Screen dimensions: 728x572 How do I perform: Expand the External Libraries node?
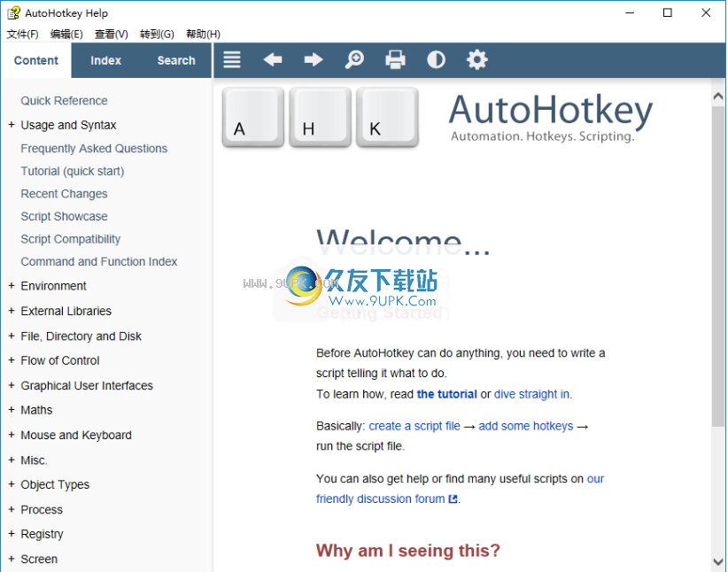12,311
